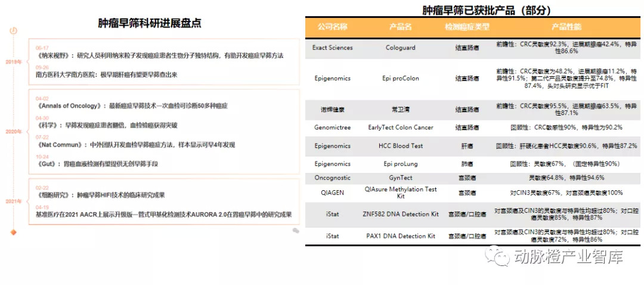Click the clock icon atop the timeline

[14, 30]
